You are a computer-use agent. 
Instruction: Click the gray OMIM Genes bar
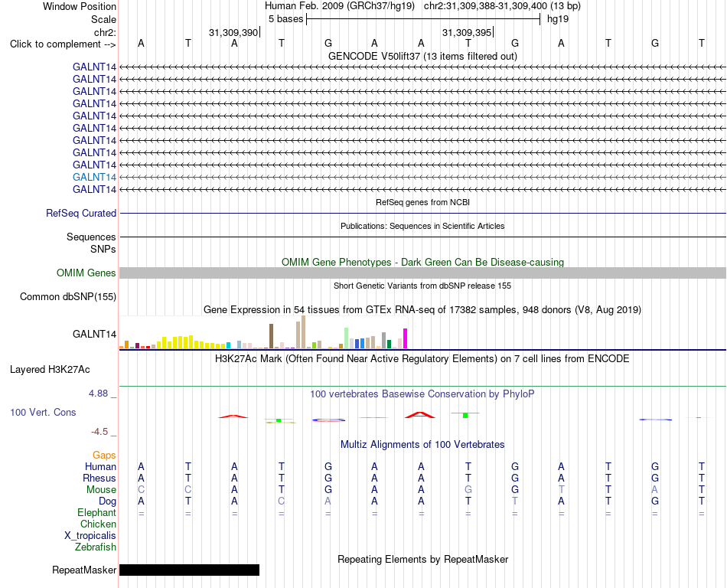tap(422, 273)
